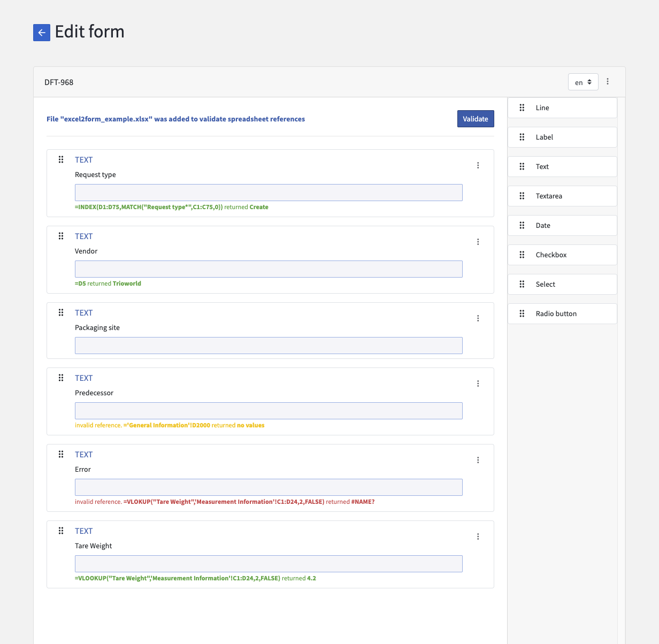Grab the drag handle of Request type field

pos(61,159)
